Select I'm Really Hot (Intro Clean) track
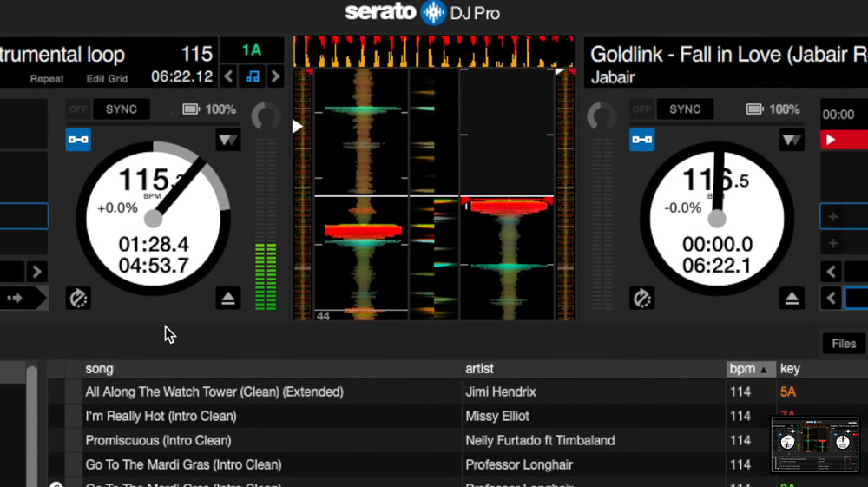868x487 pixels. [x=161, y=416]
